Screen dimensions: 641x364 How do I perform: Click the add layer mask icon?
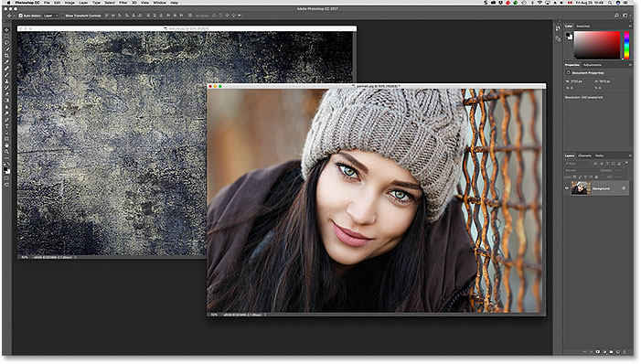click(x=598, y=352)
